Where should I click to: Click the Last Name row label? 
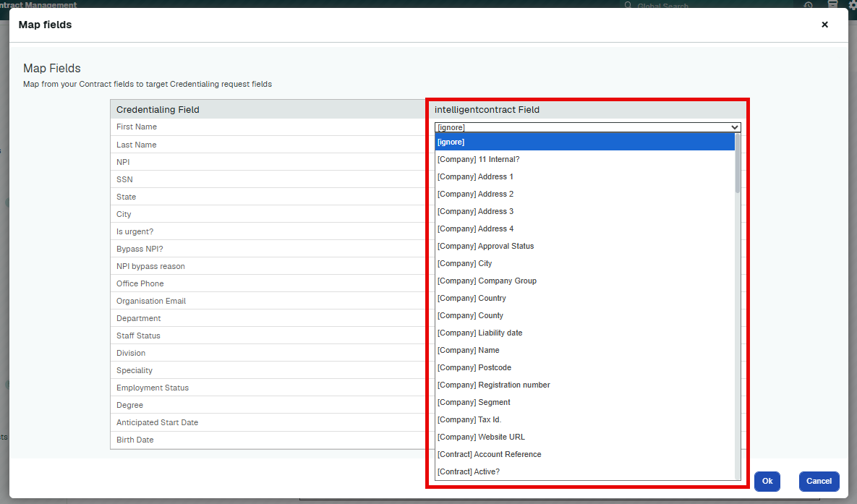[137, 145]
